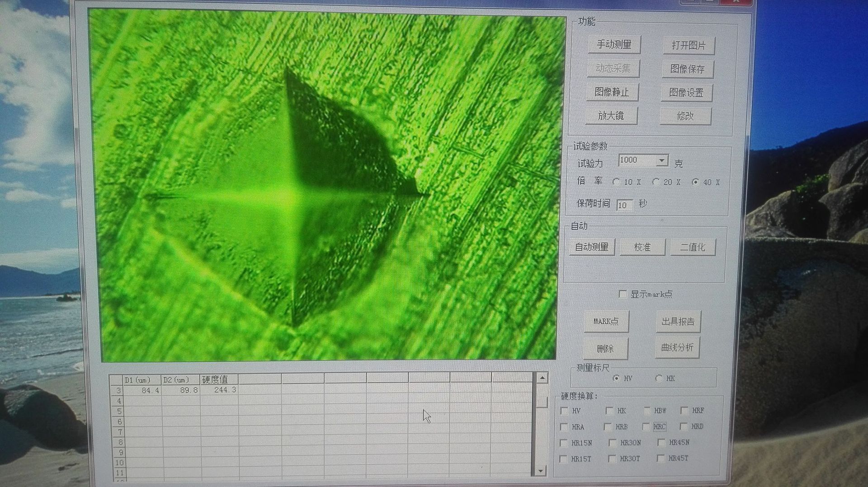Select the D2 value 89.8 cell
868x487 pixels.
coord(181,390)
